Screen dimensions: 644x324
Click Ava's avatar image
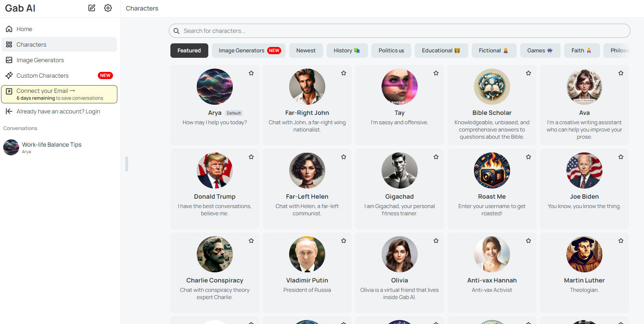point(584,87)
